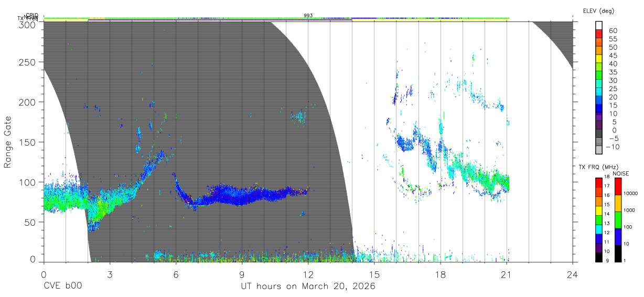This screenshot has height=297, width=644.
Task: Pick the yellow TX FRQ swatch between 14 and 15
Action: point(599,210)
